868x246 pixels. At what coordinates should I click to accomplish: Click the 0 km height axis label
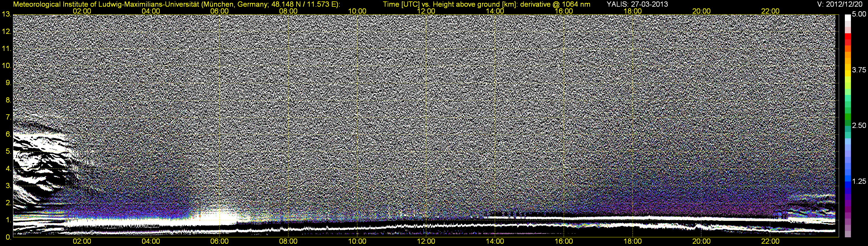(x=8, y=237)
